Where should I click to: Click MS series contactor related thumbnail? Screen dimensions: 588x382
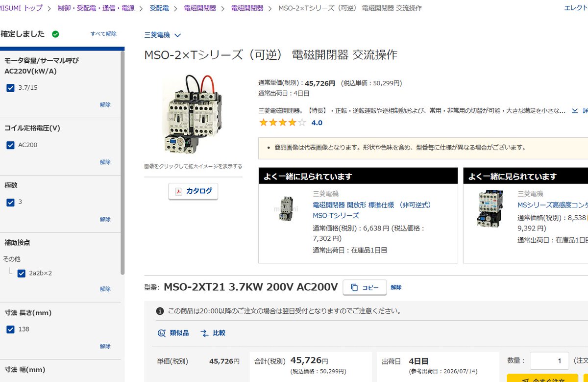tap(490, 208)
